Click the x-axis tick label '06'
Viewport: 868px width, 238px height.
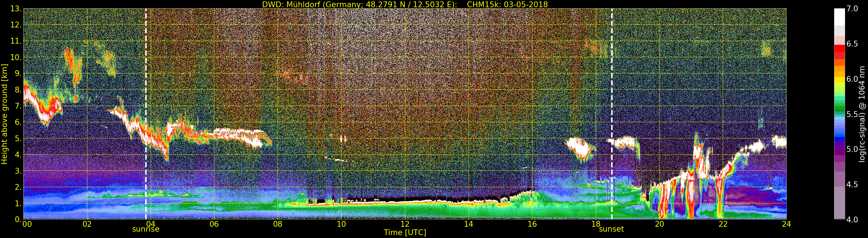coord(214,224)
